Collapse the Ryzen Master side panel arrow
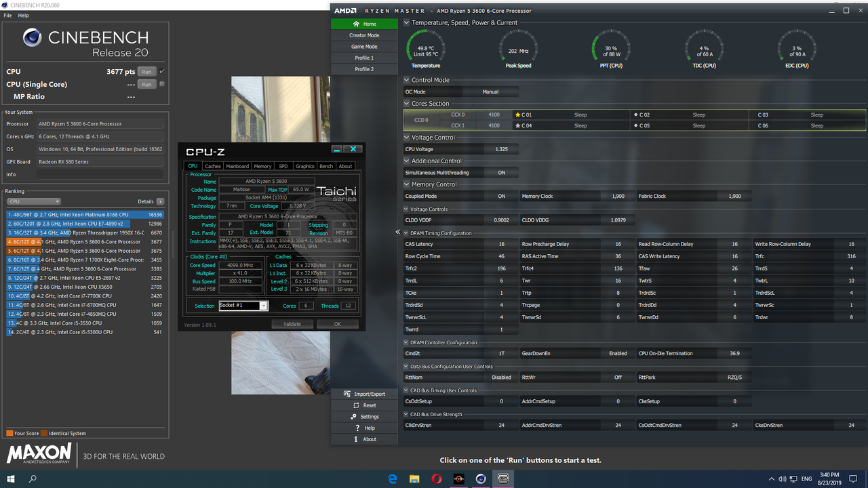The width and height of the screenshot is (868, 488). click(x=398, y=232)
